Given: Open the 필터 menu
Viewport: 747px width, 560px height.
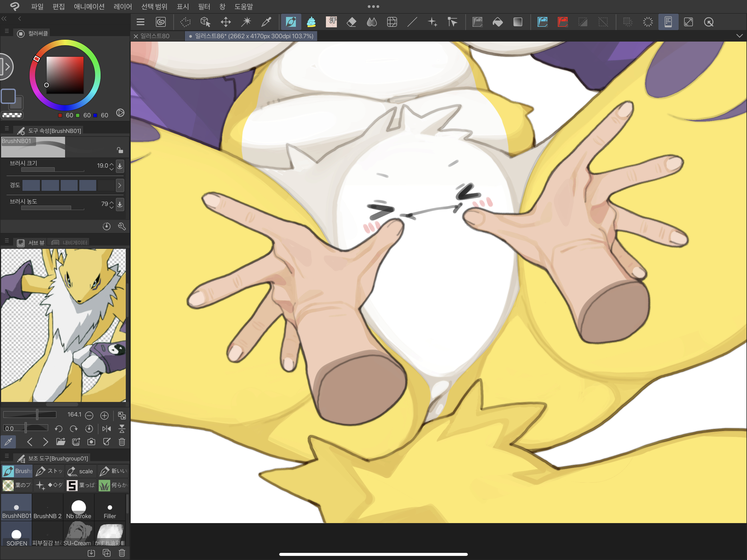Looking at the screenshot, I should (204, 6).
